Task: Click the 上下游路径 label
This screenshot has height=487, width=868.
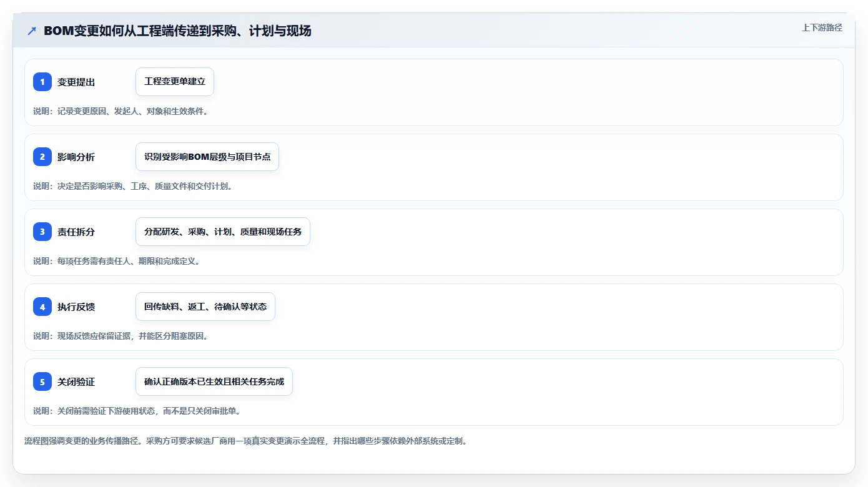Action: (x=822, y=27)
